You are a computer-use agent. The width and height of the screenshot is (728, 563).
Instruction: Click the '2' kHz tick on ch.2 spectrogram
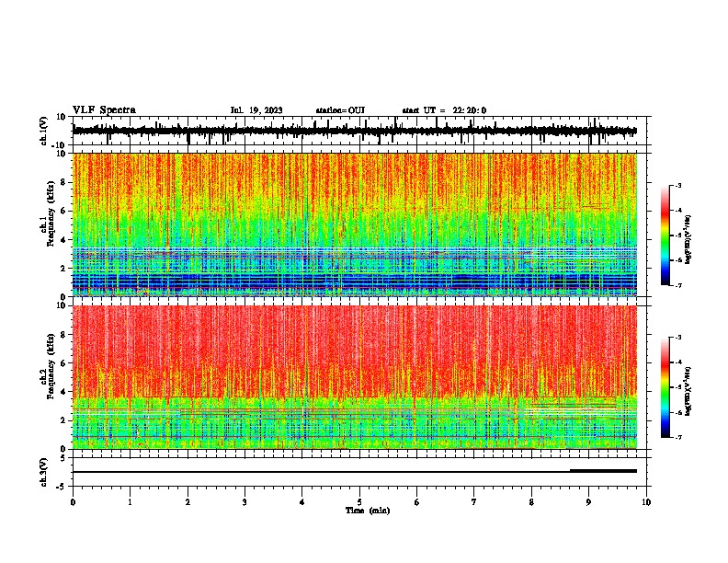pos(64,420)
